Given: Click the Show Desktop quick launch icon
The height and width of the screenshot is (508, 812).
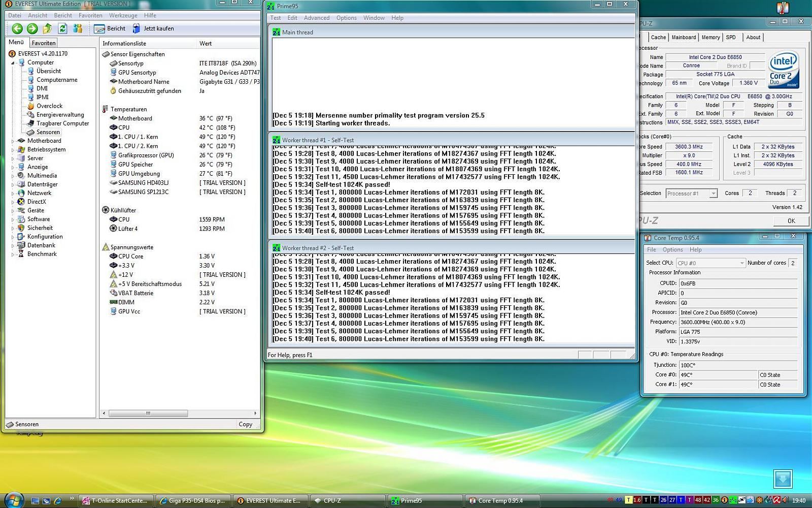Looking at the screenshot, I should [x=35, y=500].
